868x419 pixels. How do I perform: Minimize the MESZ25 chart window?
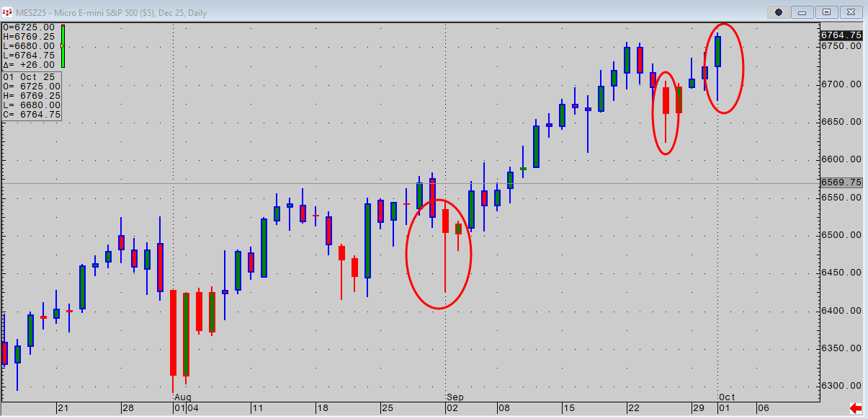click(803, 12)
